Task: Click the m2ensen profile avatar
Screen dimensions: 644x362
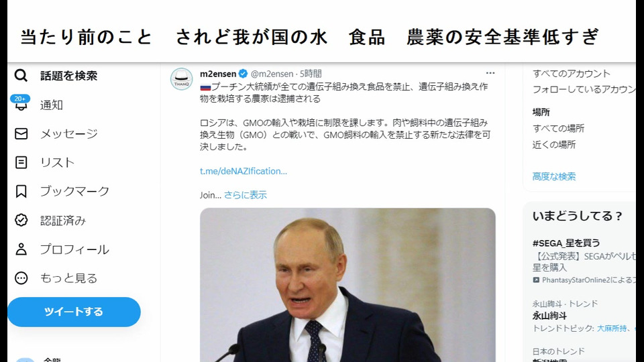Action: pos(182,79)
